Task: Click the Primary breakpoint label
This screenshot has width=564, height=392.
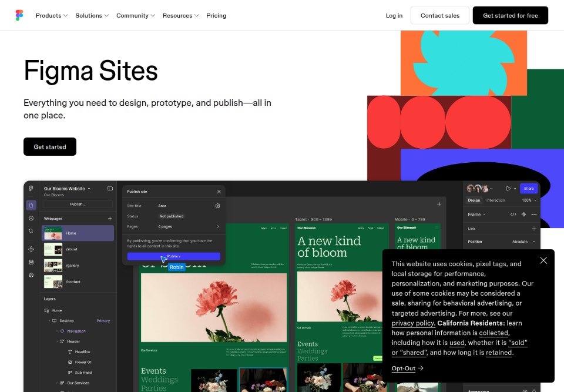Action: click(103, 321)
